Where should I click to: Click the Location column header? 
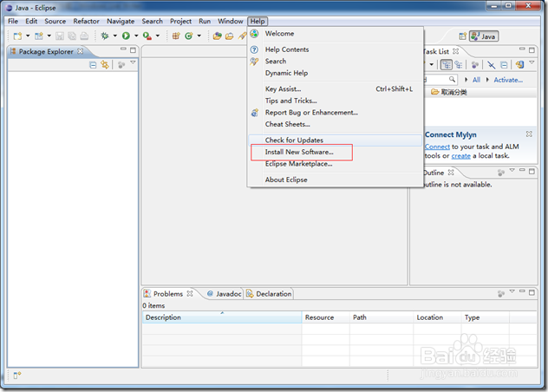click(x=437, y=317)
